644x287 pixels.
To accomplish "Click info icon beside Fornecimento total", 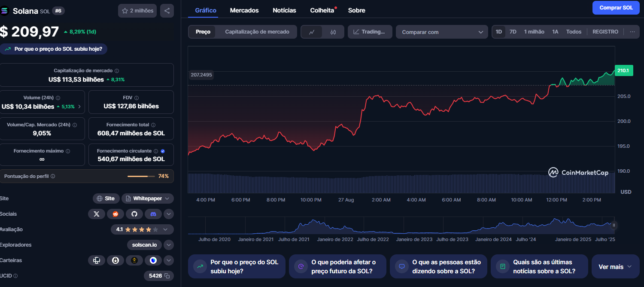I will point(153,125).
